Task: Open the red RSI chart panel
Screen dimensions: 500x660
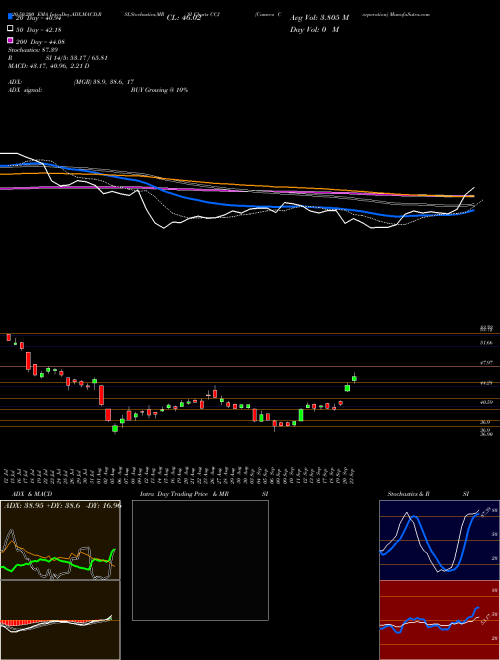Action: coord(439,620)
